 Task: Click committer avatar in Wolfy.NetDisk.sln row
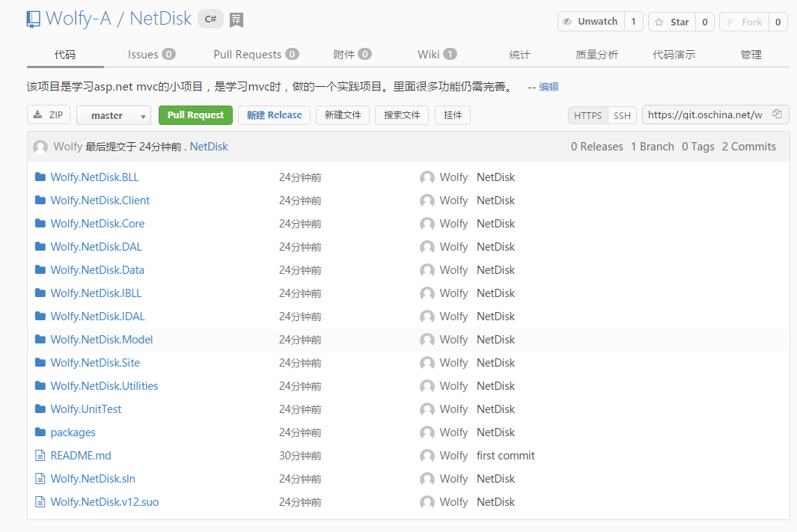(x=427, y=479)
